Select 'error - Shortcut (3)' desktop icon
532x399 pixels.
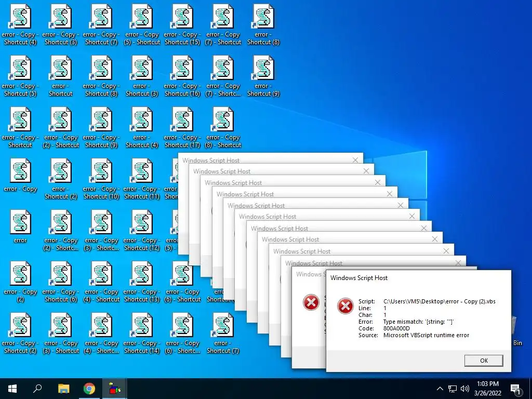142,77
